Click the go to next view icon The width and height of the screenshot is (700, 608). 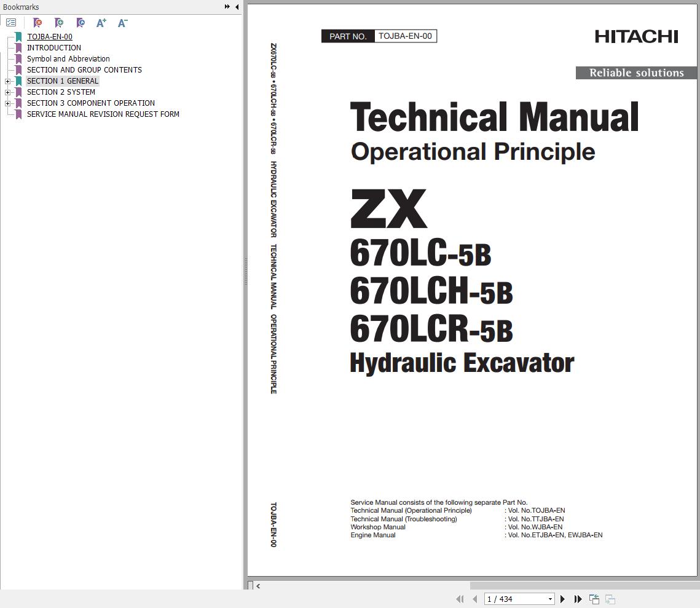pyautogui.click(x=610, y=599)
